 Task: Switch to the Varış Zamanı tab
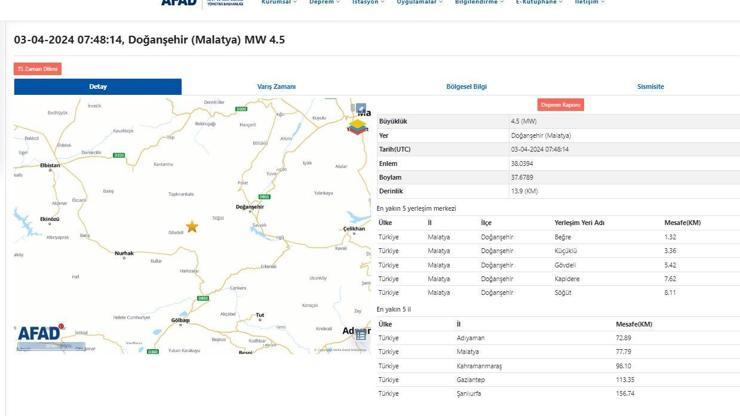277,87
